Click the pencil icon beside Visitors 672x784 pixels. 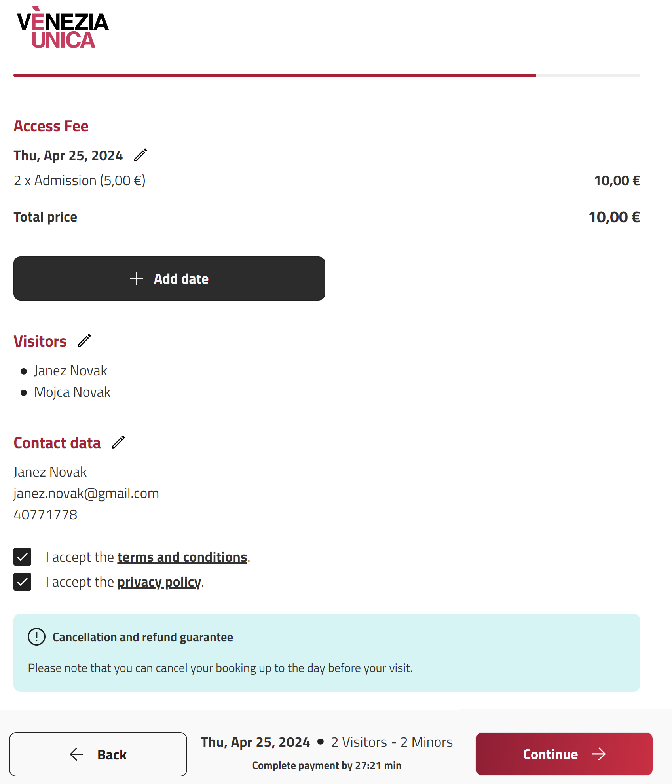pyautogui.click(x=84, y=341)
